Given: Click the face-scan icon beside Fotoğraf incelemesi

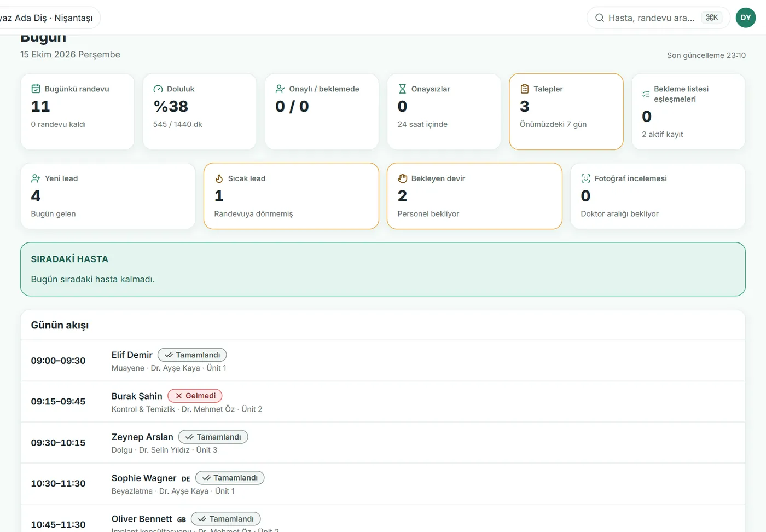Looking at the screenshot, I should click(x=585, y=178).
